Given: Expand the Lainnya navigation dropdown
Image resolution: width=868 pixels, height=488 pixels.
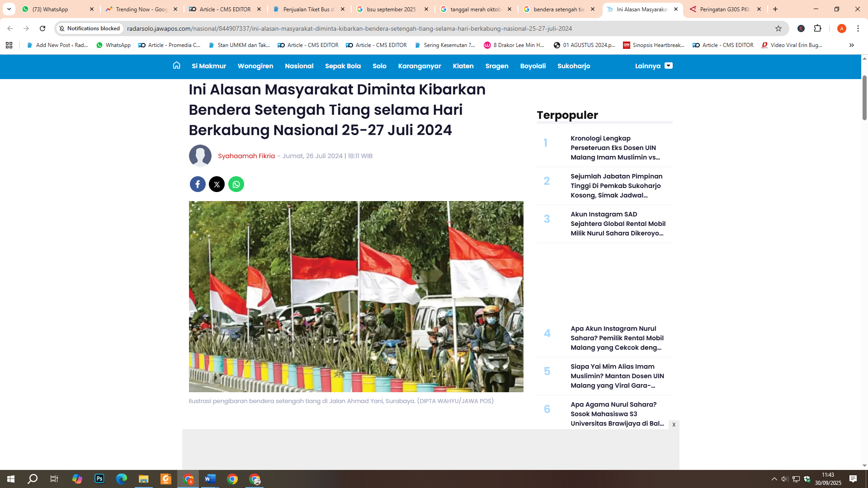Looking at the screenshot, I should [x=653, y=66].
